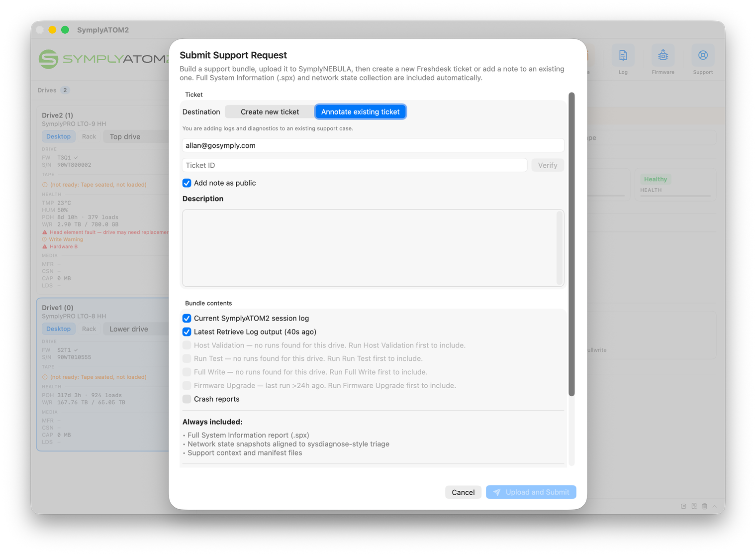
Task: Click the dialog's vertical scrollbar
Action: click(x=571, y=244)
